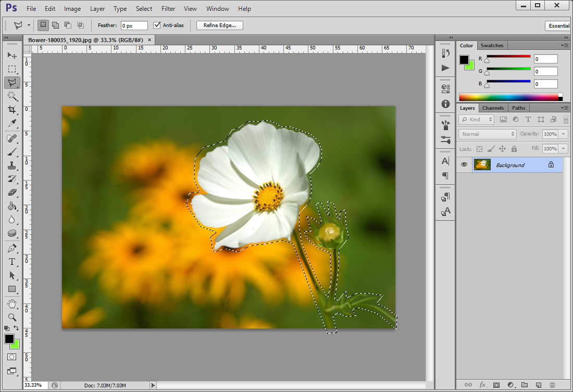573x392 pixels.
Task: Open the Filter menu
Action: (x=168, y=9)
